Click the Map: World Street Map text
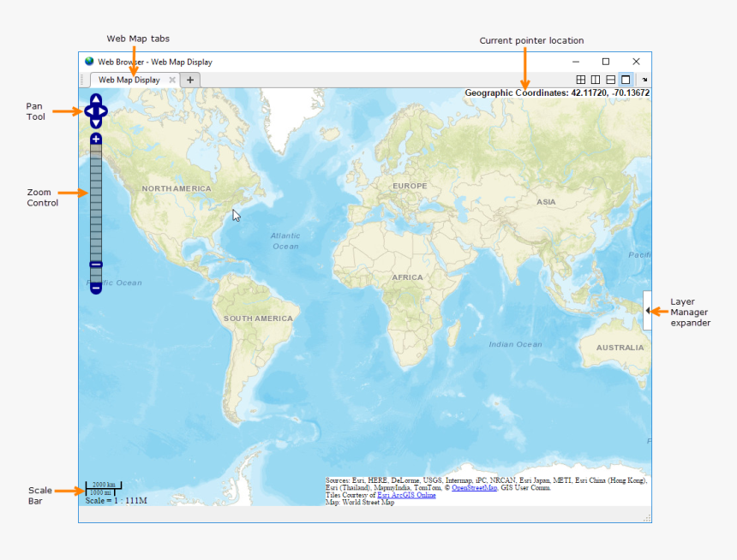The width and height of the screenshot is (737, 560). click(x=360, y=503)
